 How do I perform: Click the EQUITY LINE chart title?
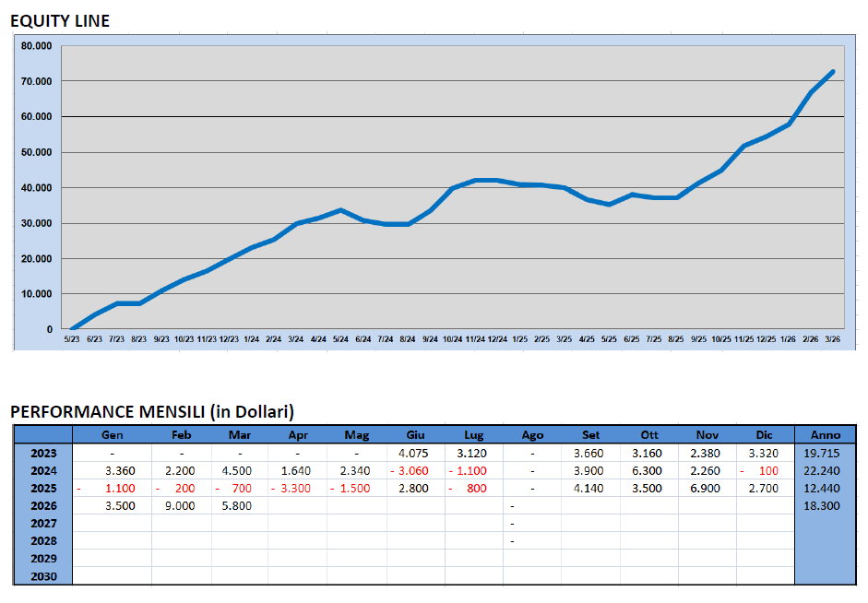click(60, 20)
